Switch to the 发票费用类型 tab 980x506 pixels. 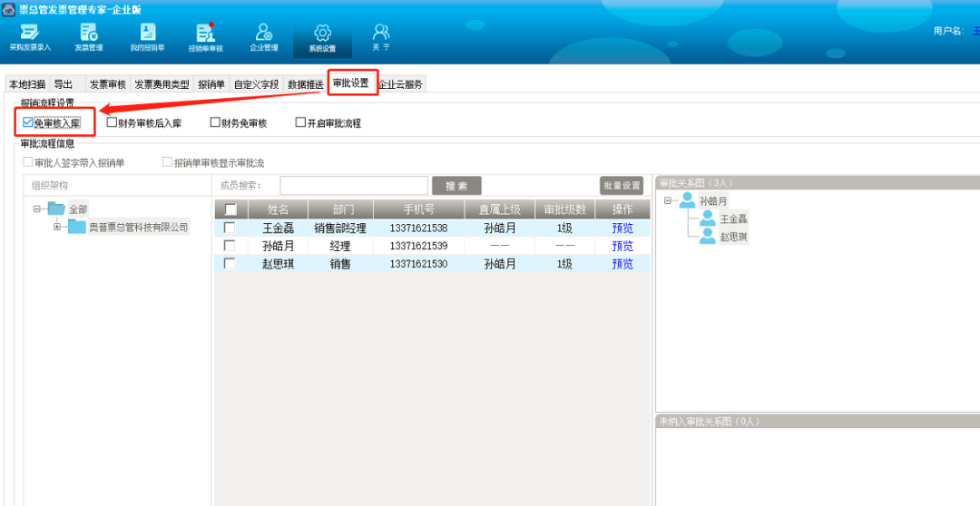click(162, 84)
